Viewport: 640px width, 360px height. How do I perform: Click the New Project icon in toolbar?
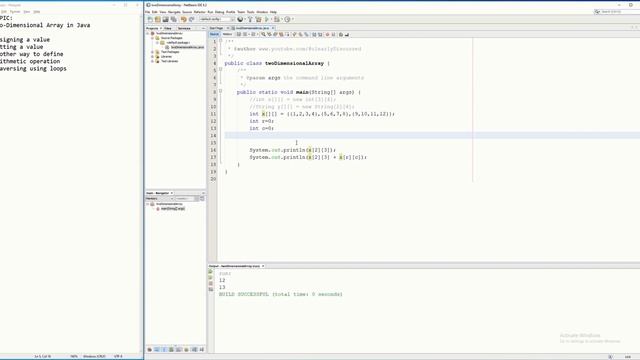pos(158,19)
